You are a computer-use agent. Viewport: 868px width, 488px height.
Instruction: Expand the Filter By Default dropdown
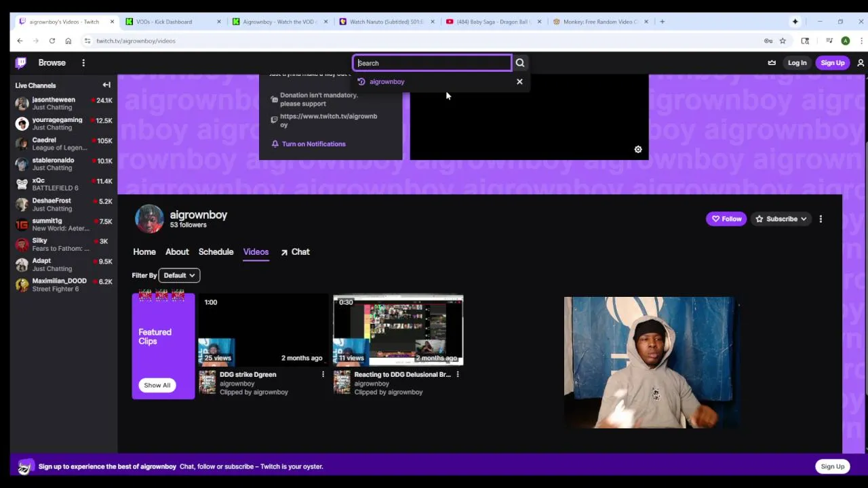coord(179,275)
